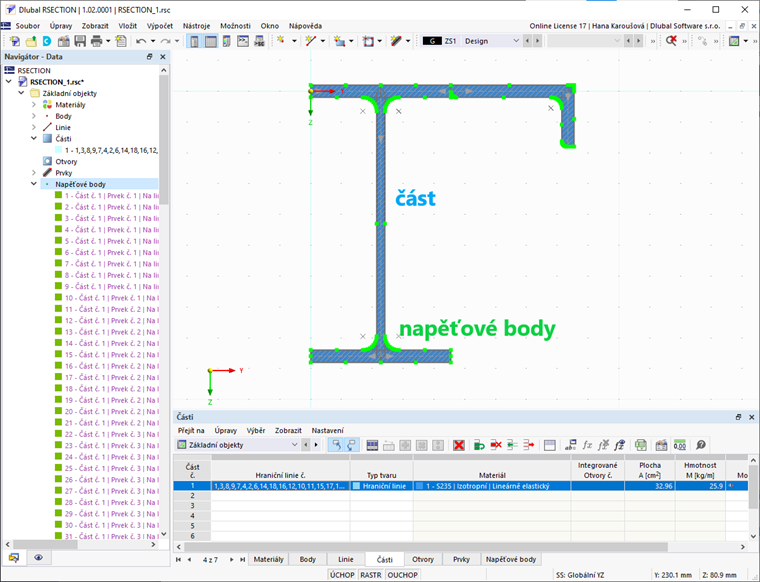Viewport: 760px width, 582px height.
Task: Click the new element tool icon
Action: [x=396, y=41]
